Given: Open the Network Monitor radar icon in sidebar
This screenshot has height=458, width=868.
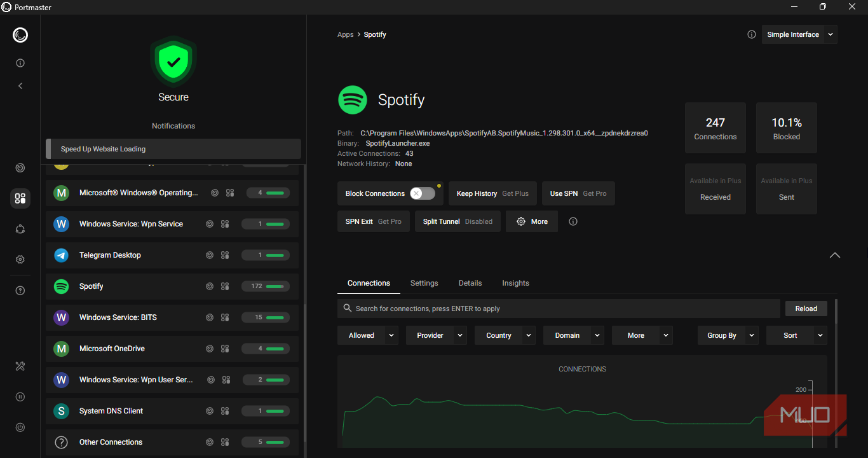Looking at the screenshot, I should [x=20, y=168].
